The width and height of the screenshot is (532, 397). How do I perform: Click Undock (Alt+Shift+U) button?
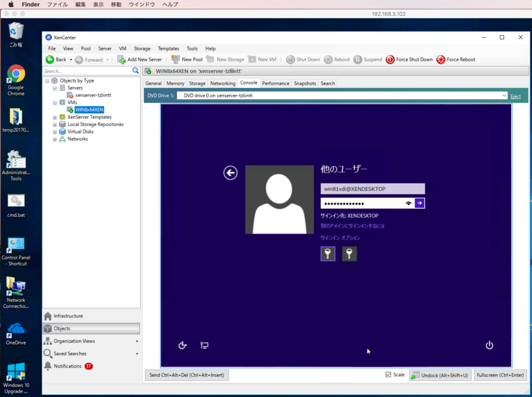click(440, 375)
